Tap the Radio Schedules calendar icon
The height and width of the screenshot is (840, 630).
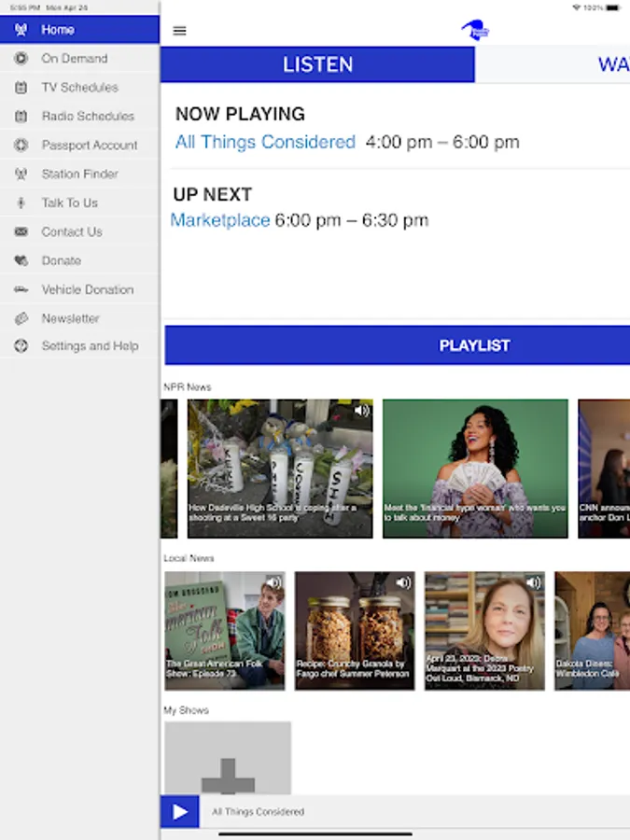(21, 117)
